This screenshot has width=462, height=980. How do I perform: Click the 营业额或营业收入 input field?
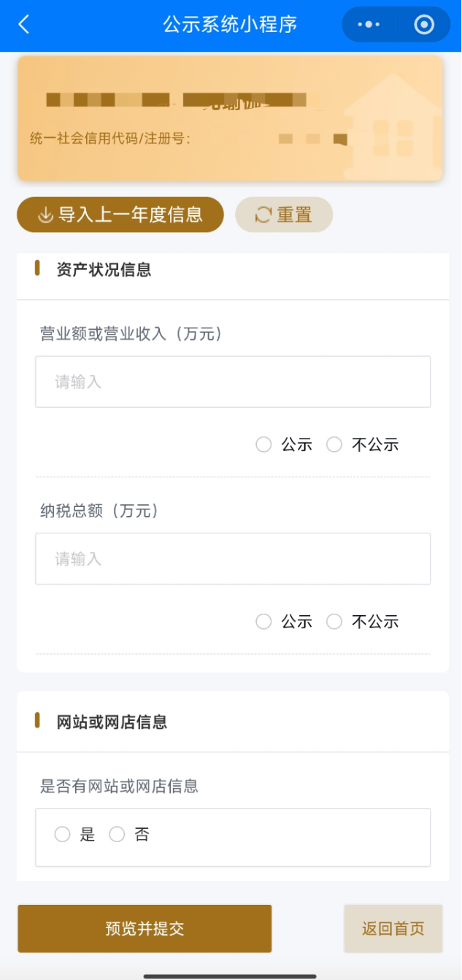click(233, 382)
